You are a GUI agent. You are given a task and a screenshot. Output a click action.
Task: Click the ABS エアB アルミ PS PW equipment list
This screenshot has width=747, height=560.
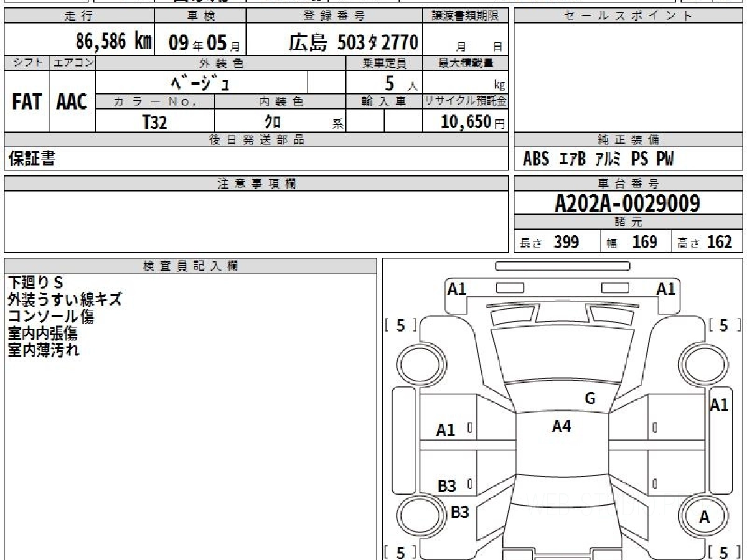[598, 159]
